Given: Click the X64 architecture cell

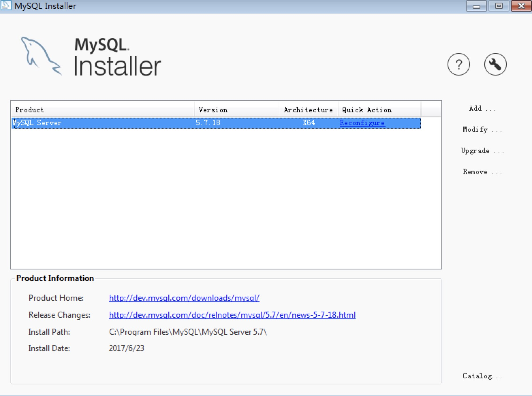Looking at the screenshot, I should pyautogui.click(x=309, y=123).
